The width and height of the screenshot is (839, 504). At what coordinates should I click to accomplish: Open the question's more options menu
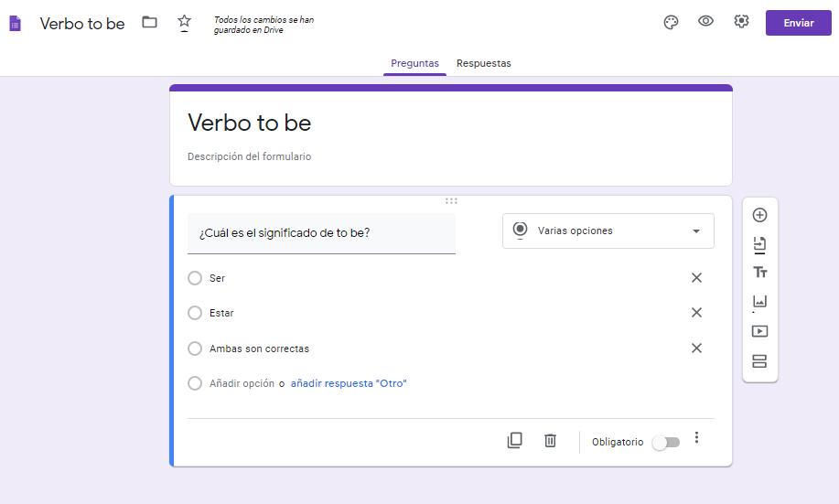[x=696, y=438]
